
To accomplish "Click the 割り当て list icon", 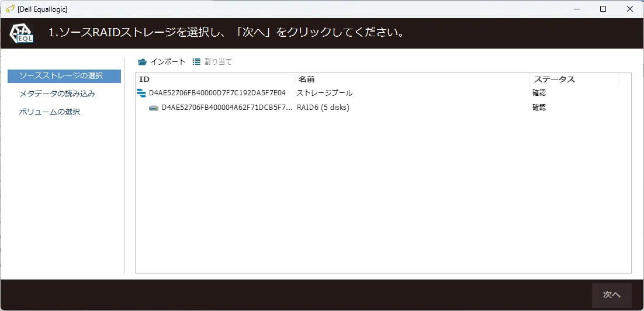I will (196, 62).
